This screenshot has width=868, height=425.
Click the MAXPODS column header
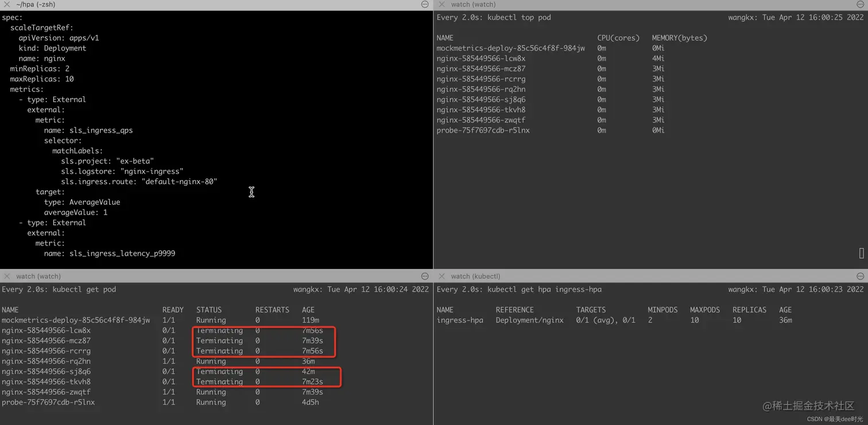tap(705, 310)
